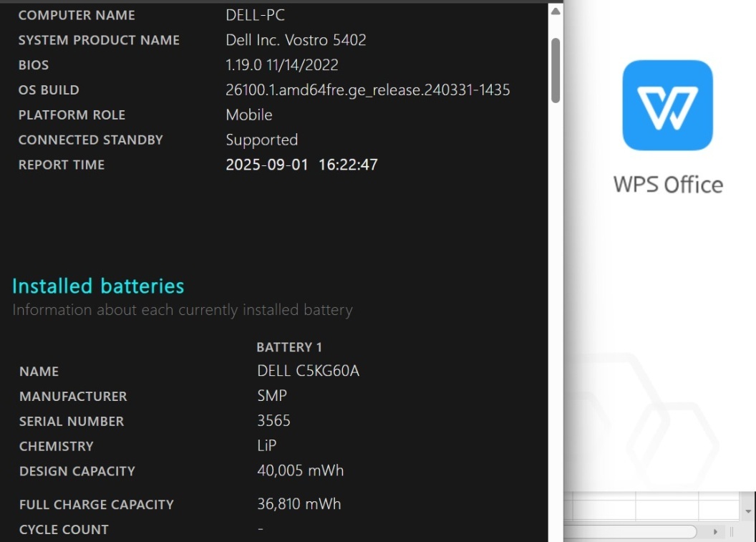Click the WPS horizontal scrollbar thumb
This screenshot has width=756, height=542.
pos(630,531)
